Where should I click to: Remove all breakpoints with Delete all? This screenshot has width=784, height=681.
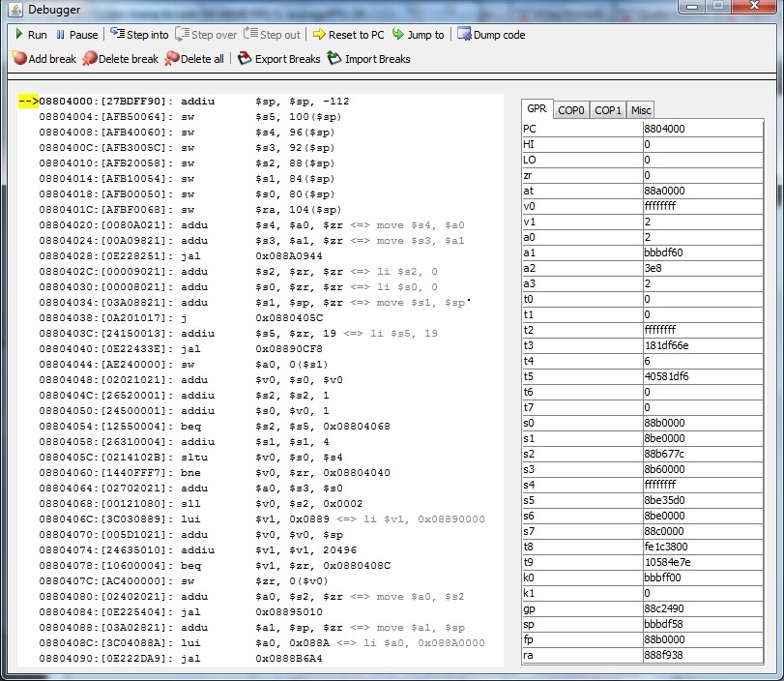pyautogui.click(x=194, y=59)
